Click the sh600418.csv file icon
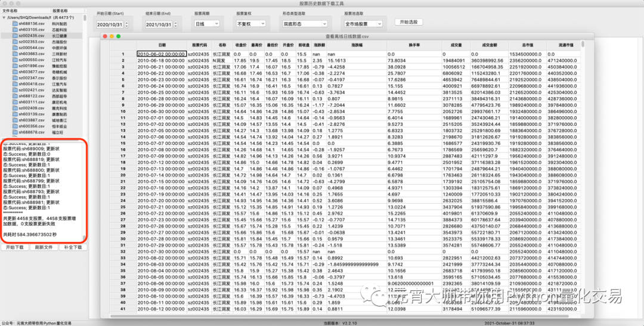The width and height of the screenshot is (644, 326). [15, 84]
